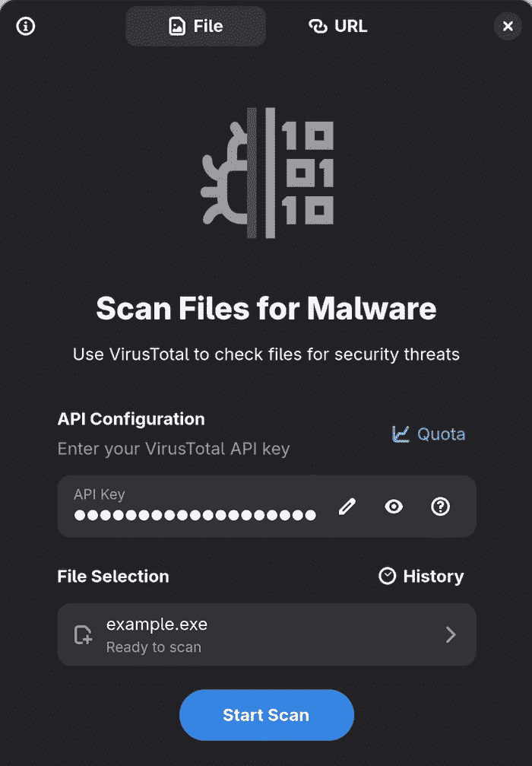Click the image icon on File tab
Image resolution: width=532 pixels, height=766 pixels.
pyautogui.click(x=177, y=27)
